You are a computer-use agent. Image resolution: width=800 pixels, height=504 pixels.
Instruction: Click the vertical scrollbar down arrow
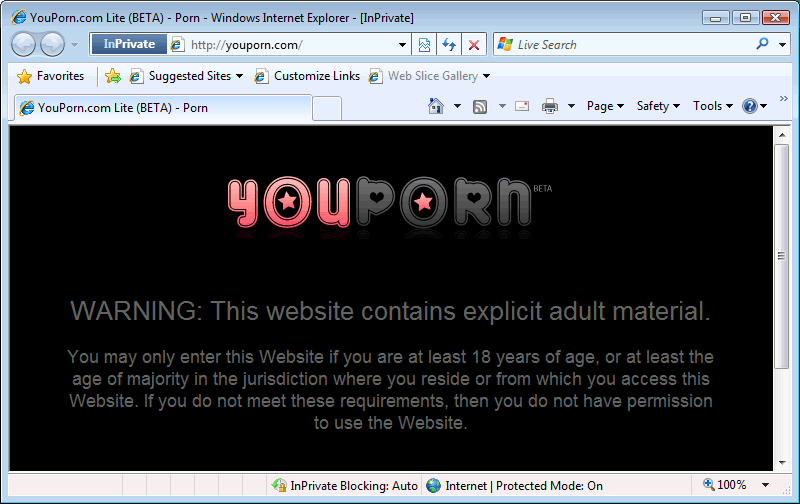(x=782, y=463)
